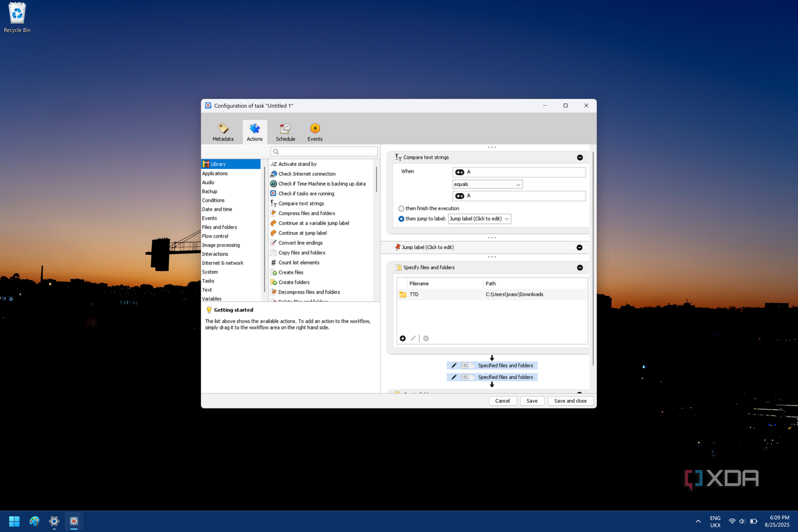The height and width of the screenshot is (532, 798).
Task: Select the System category
Action: [210, 272]
